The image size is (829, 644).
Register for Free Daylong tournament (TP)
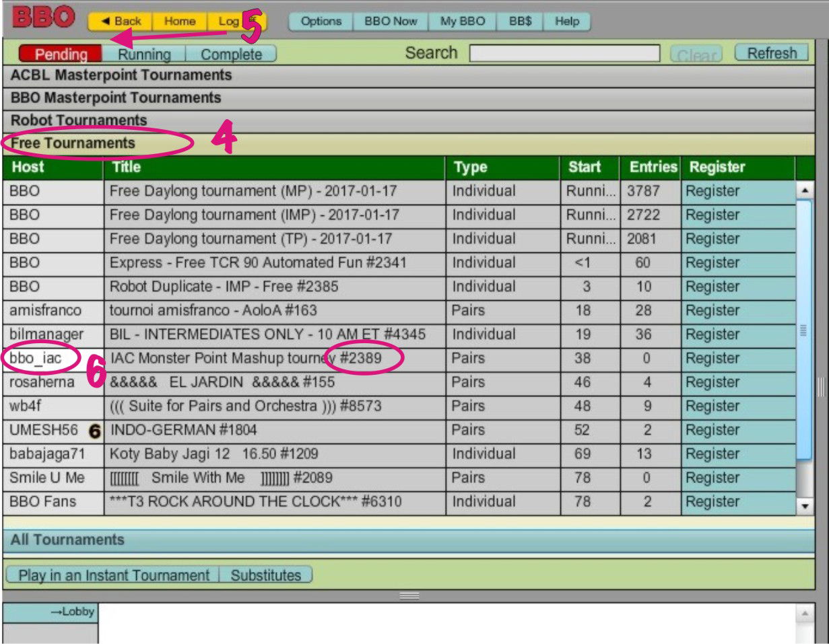[738, 239]
